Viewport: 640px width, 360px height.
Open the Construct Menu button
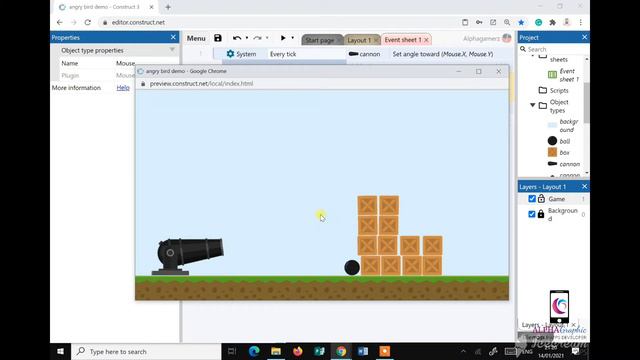coord(196,38)
